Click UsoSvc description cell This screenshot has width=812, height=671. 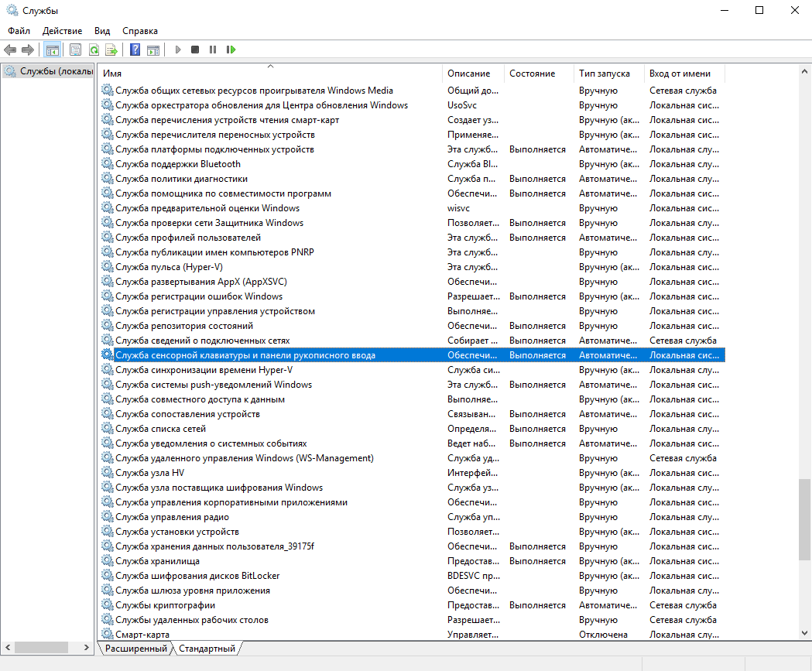462,105
